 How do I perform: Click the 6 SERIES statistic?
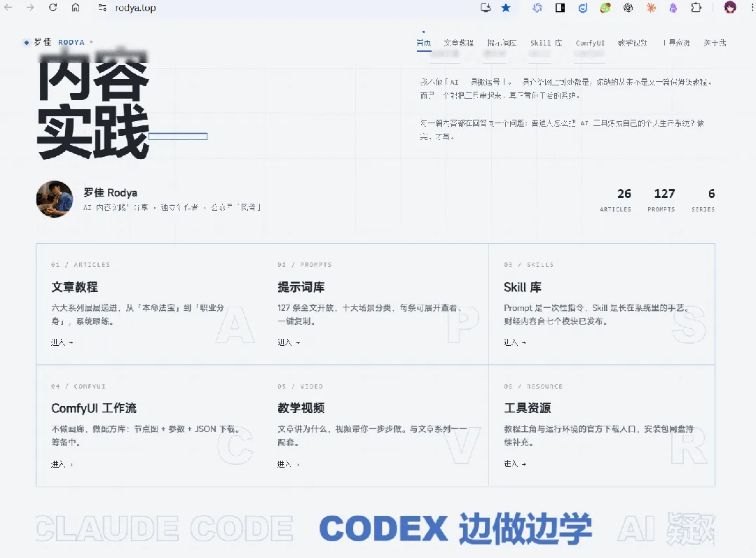703,200
